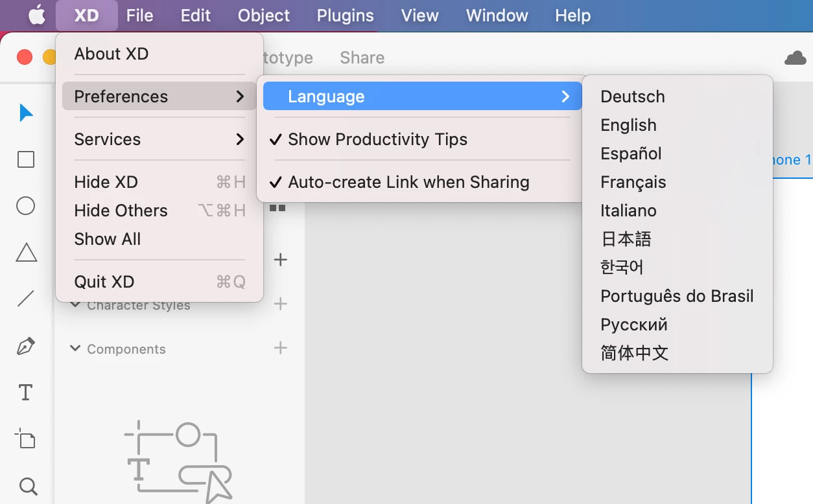Open the Services submenu

(x=159, y=139)
